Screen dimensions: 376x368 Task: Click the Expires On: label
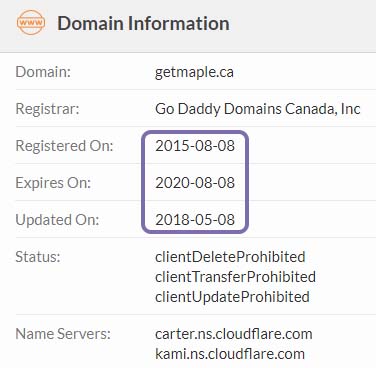coord(53,183)
